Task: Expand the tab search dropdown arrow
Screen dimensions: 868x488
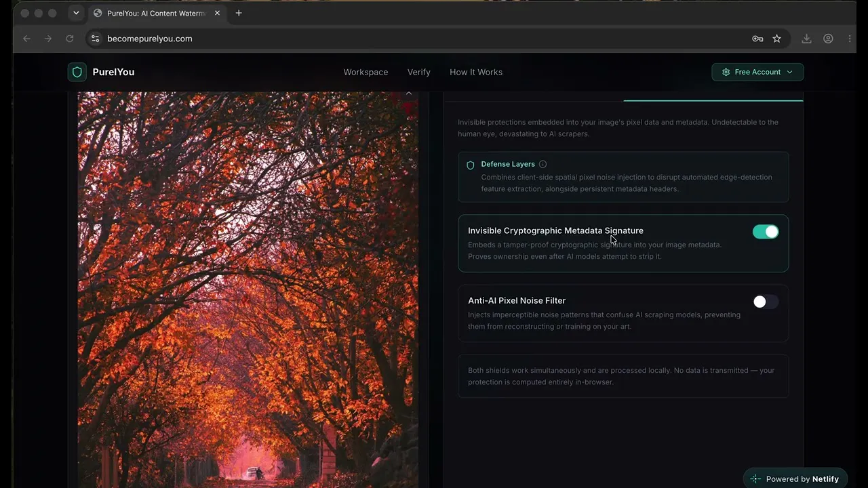Action: point(76,13)
